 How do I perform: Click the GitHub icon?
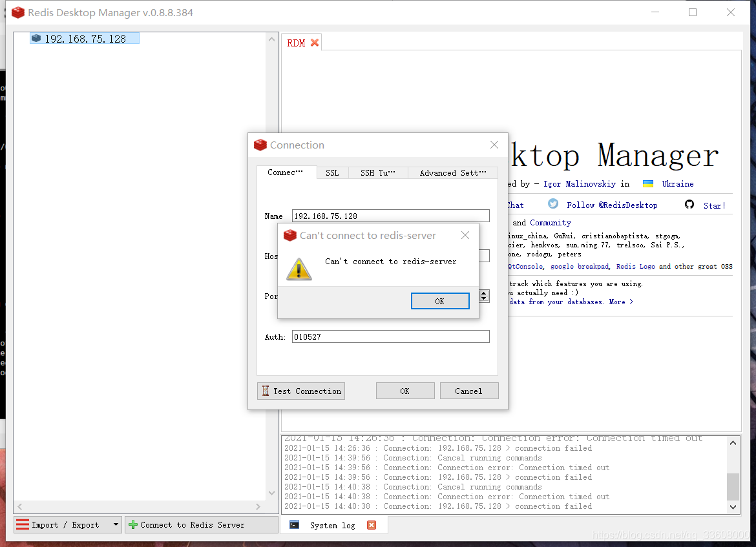(x=689, y=204)
